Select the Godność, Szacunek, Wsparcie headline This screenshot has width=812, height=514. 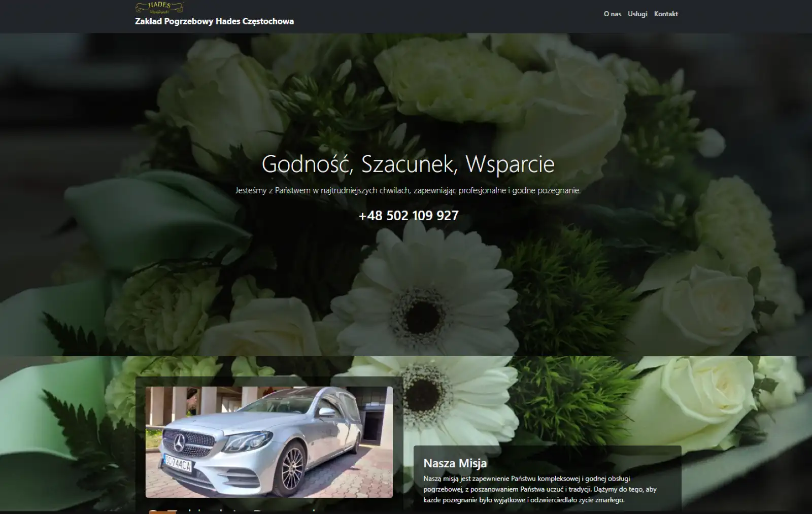[408, 164]
